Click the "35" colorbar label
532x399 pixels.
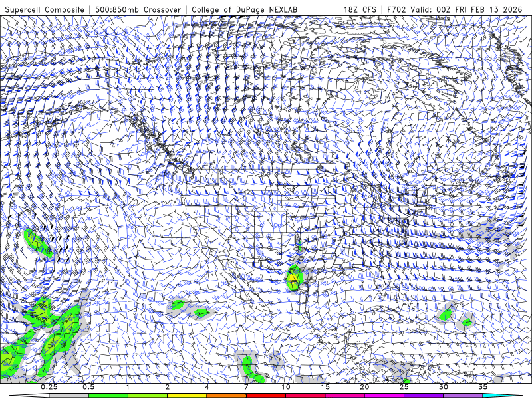(483, 387)
